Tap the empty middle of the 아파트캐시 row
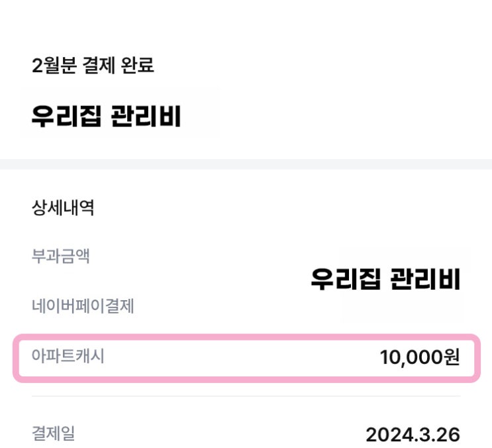This screenshot has width=492, height=448. pyautogui.click(x=245, y=358)
